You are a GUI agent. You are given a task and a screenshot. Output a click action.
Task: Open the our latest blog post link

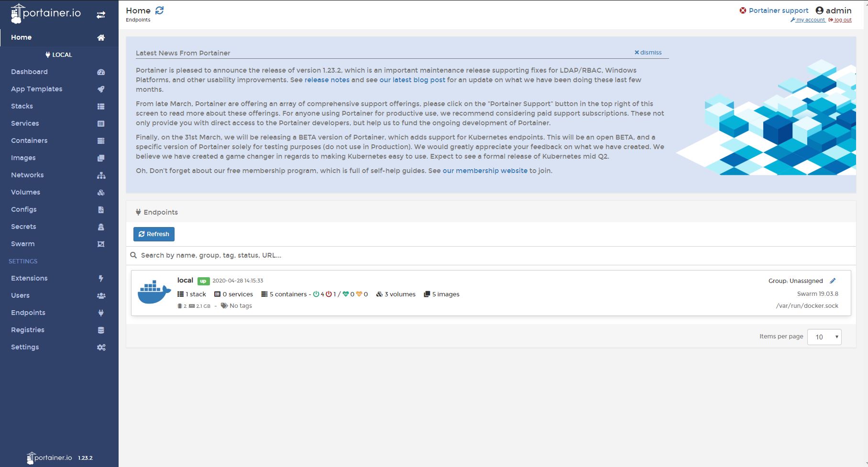(x=412, y=80)
